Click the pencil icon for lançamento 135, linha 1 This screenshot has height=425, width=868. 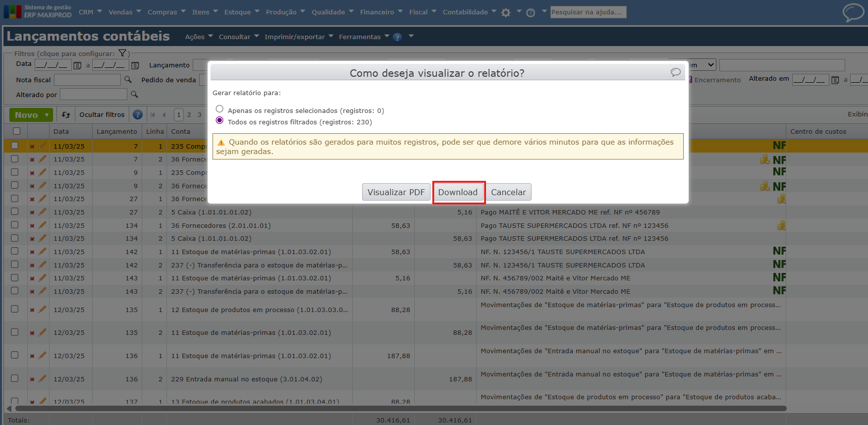coord(43,310)
